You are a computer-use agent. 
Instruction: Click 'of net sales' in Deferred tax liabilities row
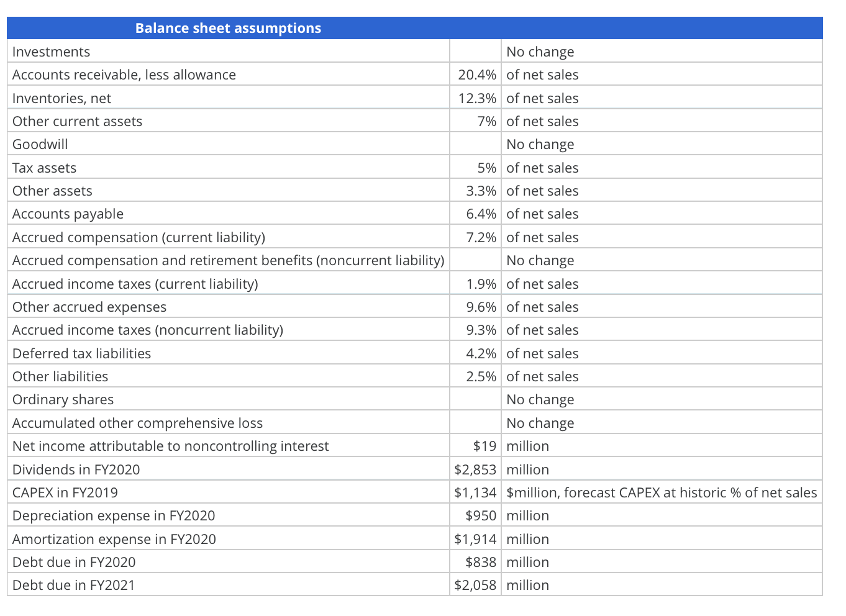[543, 353]
